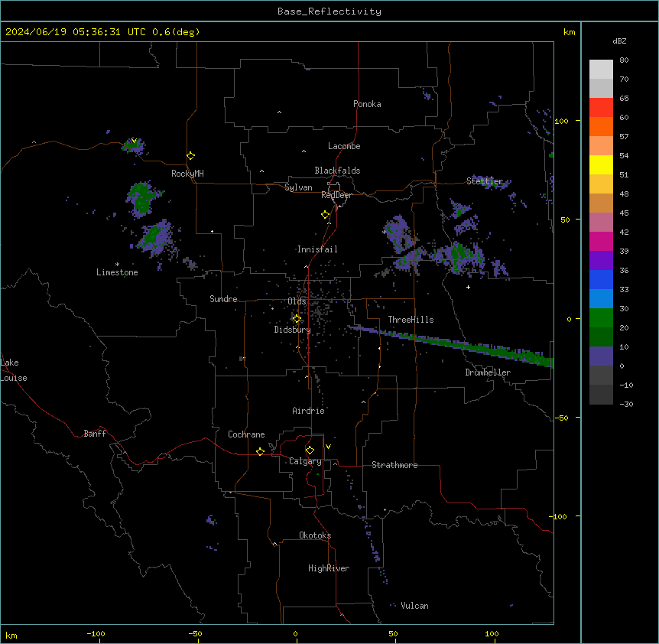659x644 pixels.
Task: Click the yellow diamond marker above Calgary
Action: coord(310,450)
